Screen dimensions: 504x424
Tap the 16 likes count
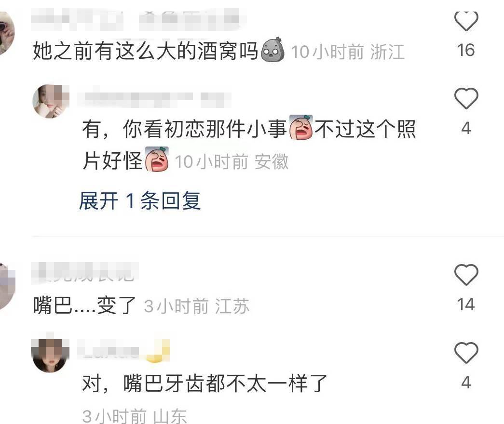pos(466,50)
